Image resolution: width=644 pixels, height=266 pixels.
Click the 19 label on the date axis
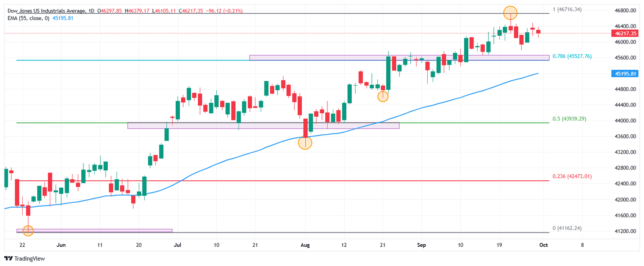tap(499, 245)
